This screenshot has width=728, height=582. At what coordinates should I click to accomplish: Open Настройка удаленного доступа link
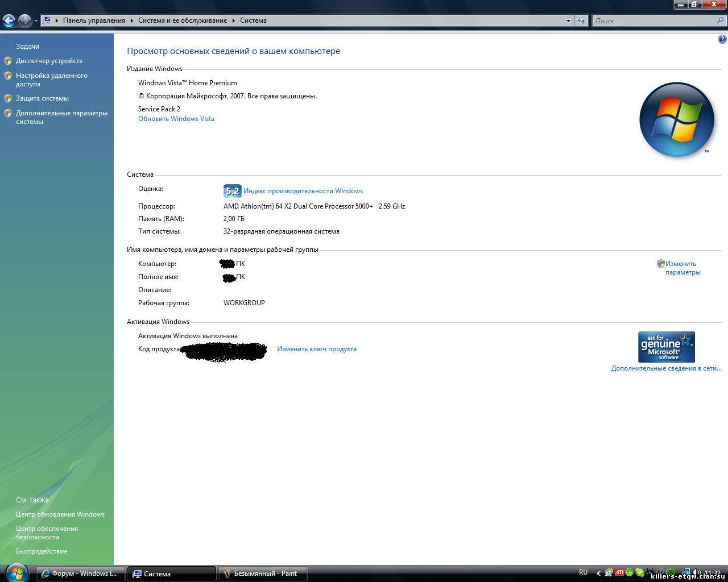click(x=52, y=80)
